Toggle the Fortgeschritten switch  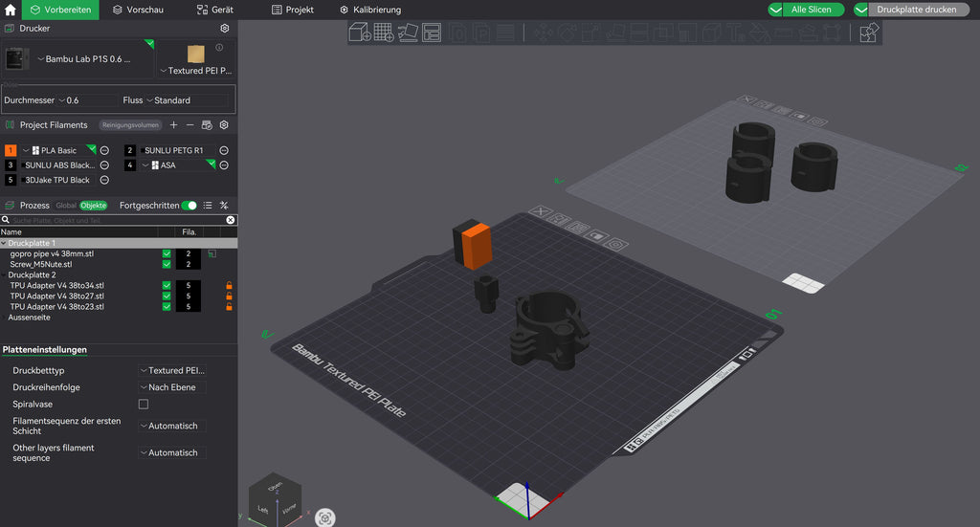coord(189,206)
